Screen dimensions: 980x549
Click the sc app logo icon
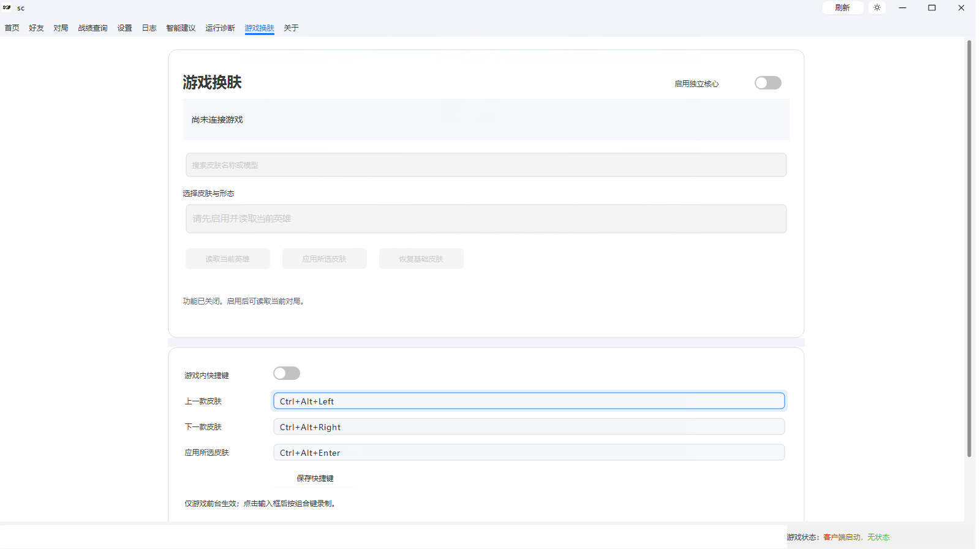point(7,8)
